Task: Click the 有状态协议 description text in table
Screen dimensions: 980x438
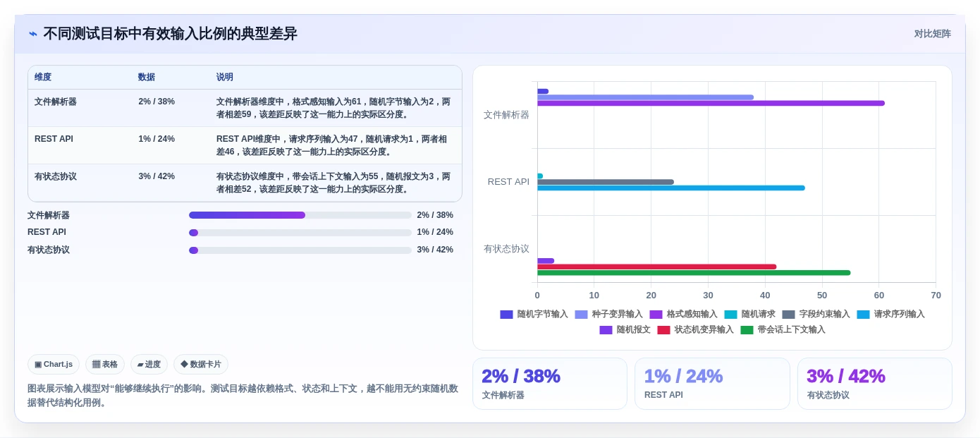Action: coord(333,183)
